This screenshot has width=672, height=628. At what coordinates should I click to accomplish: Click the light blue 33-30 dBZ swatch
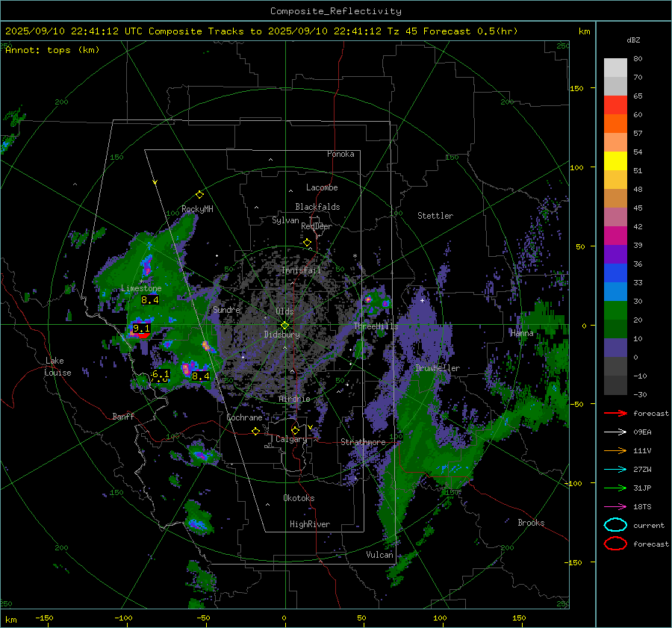pos(615,291)
